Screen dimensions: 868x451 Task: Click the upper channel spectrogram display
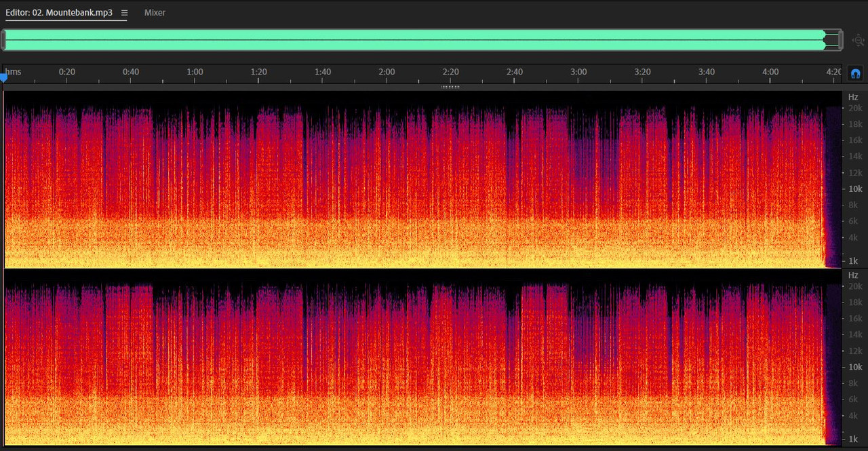422,179
